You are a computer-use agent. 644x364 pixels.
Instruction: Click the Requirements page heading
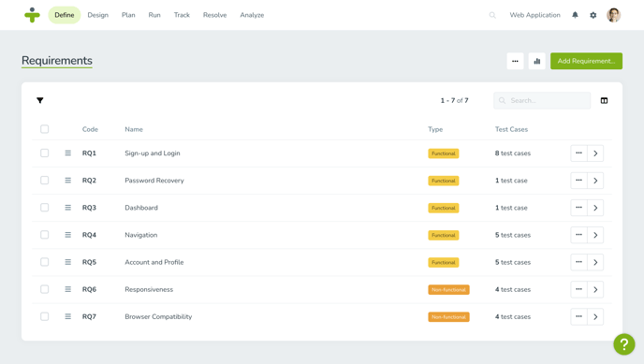pos(57,61)
